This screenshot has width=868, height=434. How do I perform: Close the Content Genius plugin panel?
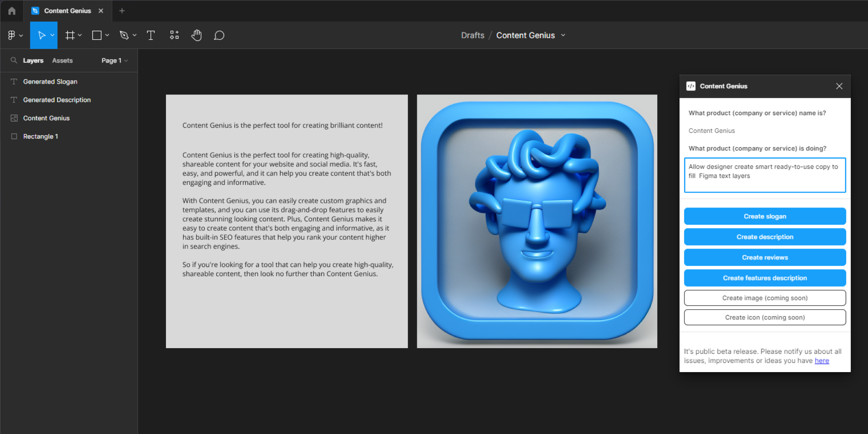(839, 86)
